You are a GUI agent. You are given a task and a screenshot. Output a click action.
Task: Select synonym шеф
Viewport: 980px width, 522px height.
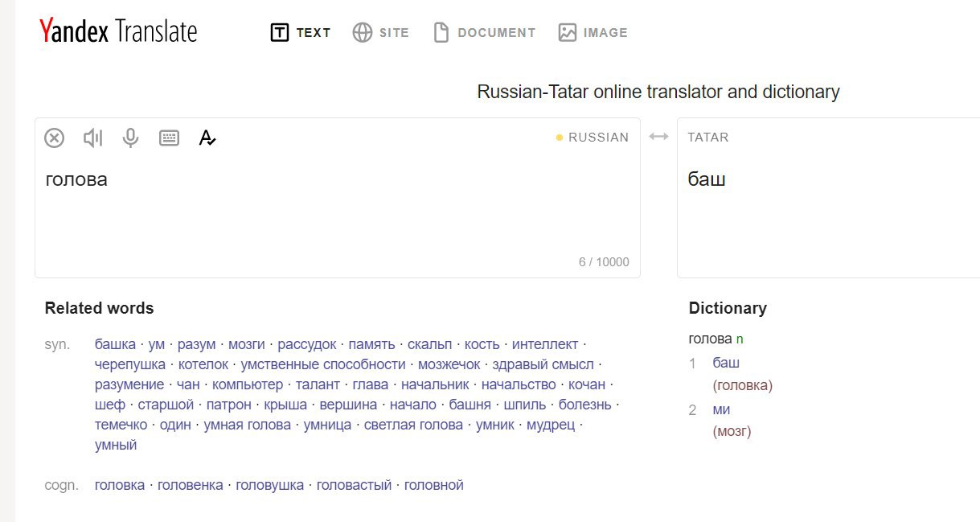coord(110,405)
